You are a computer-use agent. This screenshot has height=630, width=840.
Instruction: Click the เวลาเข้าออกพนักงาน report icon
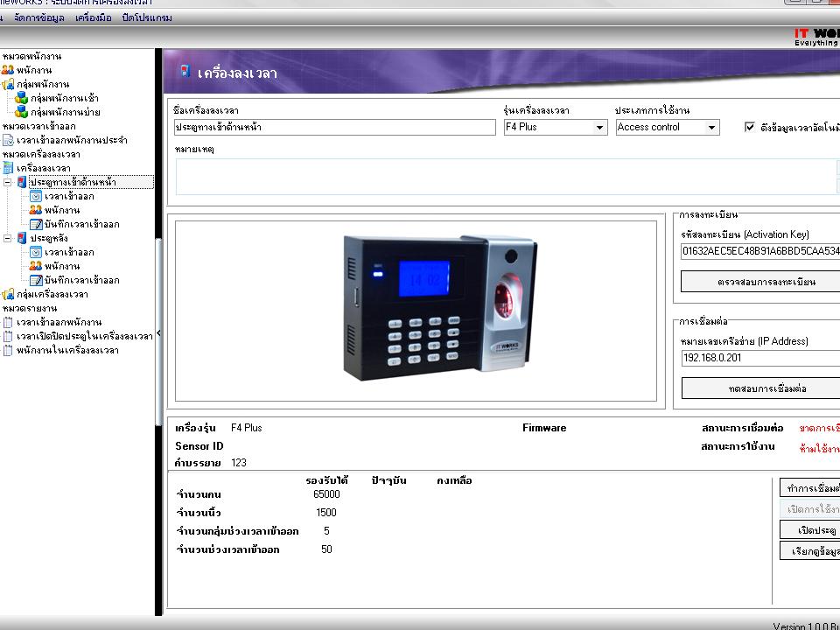click(x=8, y=322)
